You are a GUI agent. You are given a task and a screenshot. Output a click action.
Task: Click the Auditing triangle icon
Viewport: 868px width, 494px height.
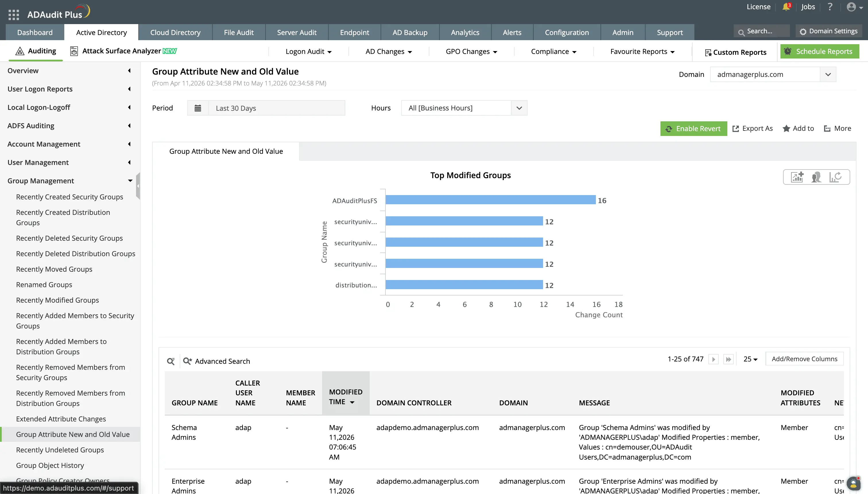(x=20, y=51)
